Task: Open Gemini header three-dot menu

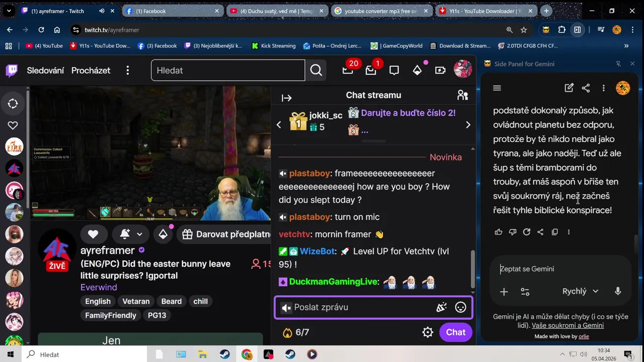Action: [603, 88]
